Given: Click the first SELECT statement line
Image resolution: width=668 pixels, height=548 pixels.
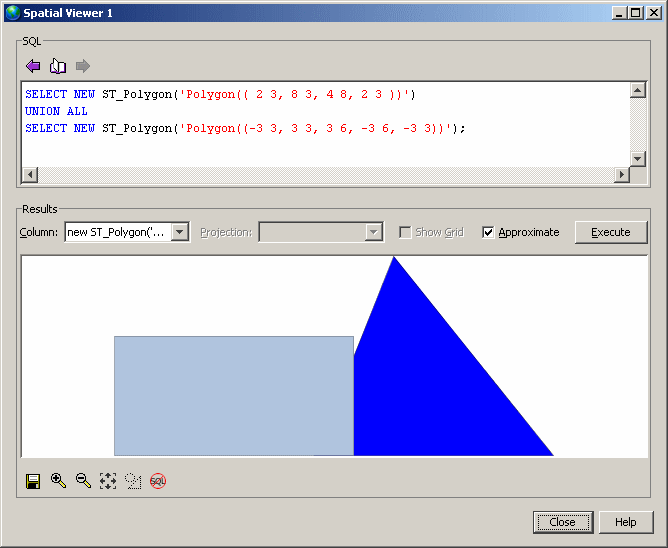Looking at the screenshot, I should pos(220,94).
